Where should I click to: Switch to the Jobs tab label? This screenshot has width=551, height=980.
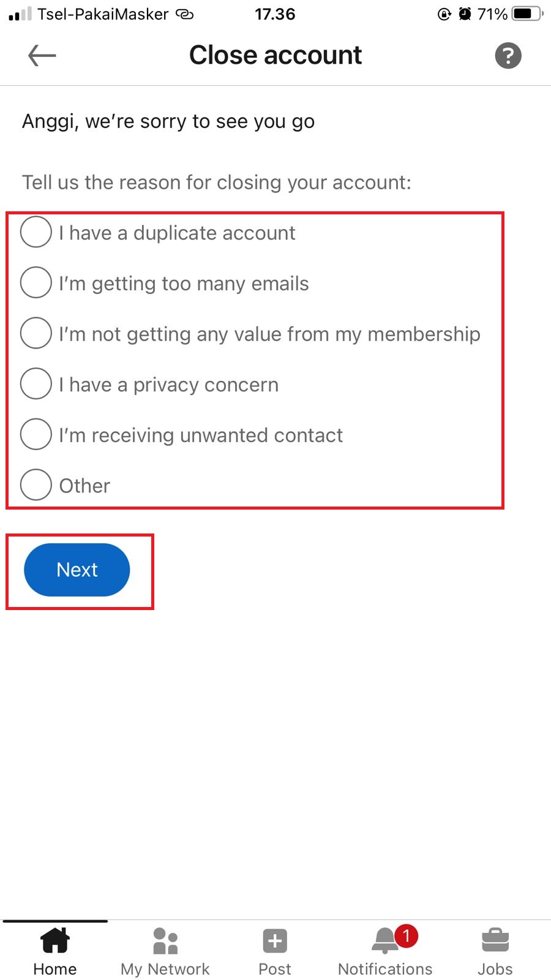(x=495, y=969)
